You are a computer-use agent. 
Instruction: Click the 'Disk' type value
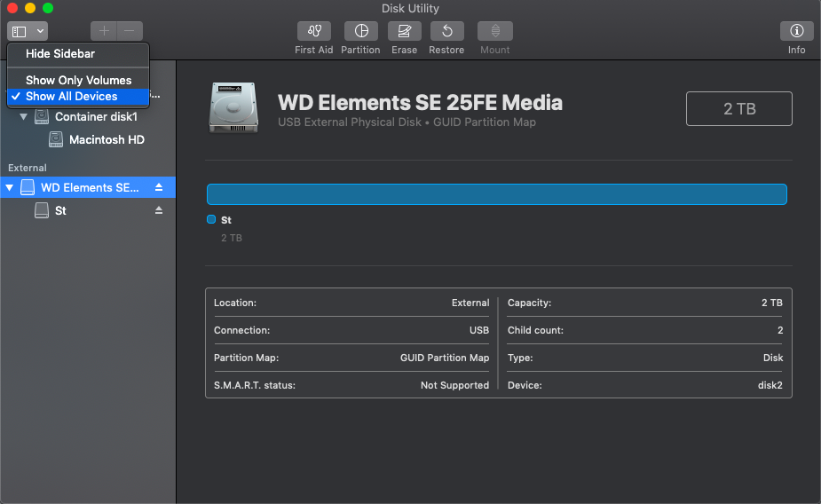click(x=773, y=358)
